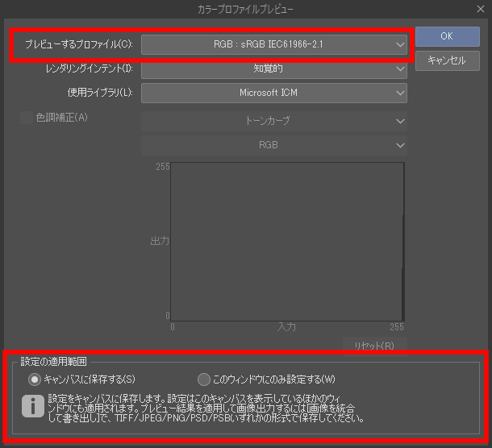
Task: Click the 出力 axis label
Action: pyautogui.click(x=160, y=241)
